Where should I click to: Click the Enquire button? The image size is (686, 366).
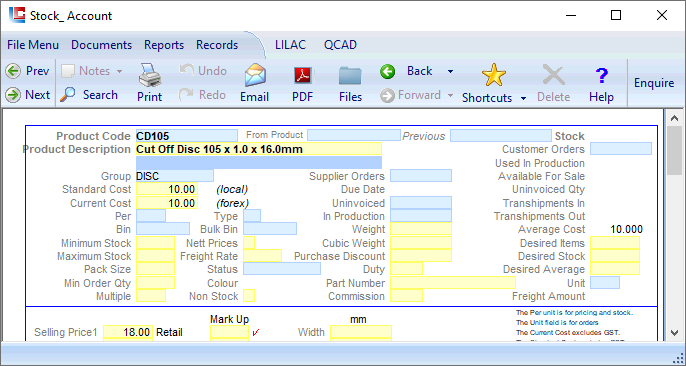[654, 83]
